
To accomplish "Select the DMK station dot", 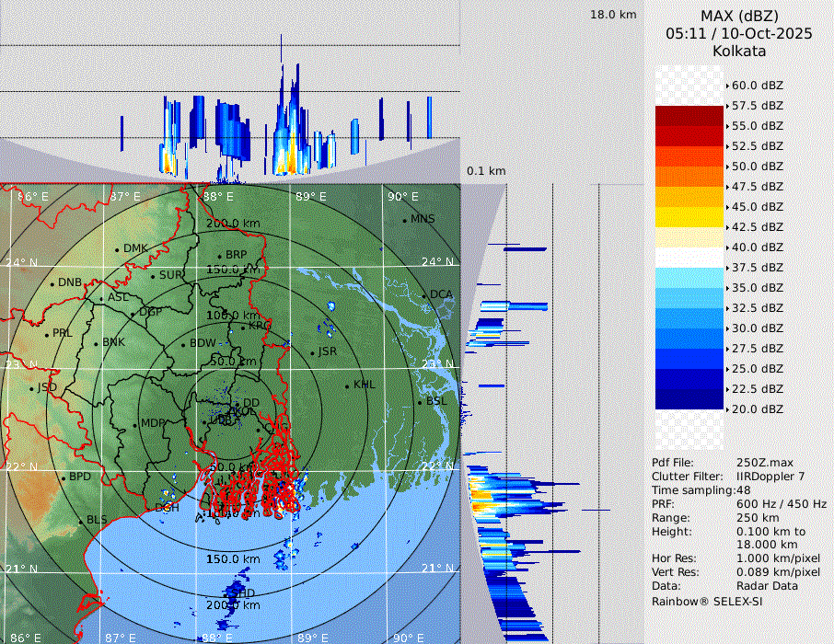I will (x=117, y=249).
